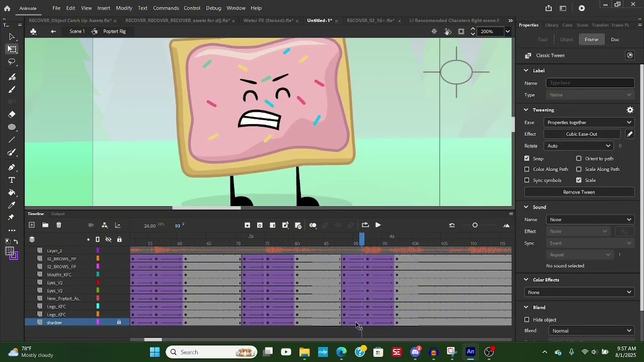This screenshot has height=362, width=644.
Task: Play the timeline animation
Action: tap(378, 225)
